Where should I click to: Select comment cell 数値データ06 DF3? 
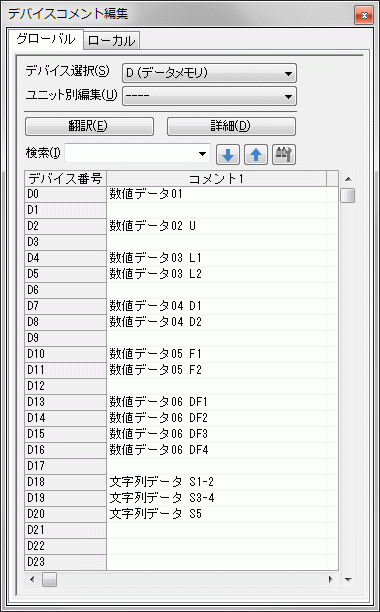tap(217, 434)
